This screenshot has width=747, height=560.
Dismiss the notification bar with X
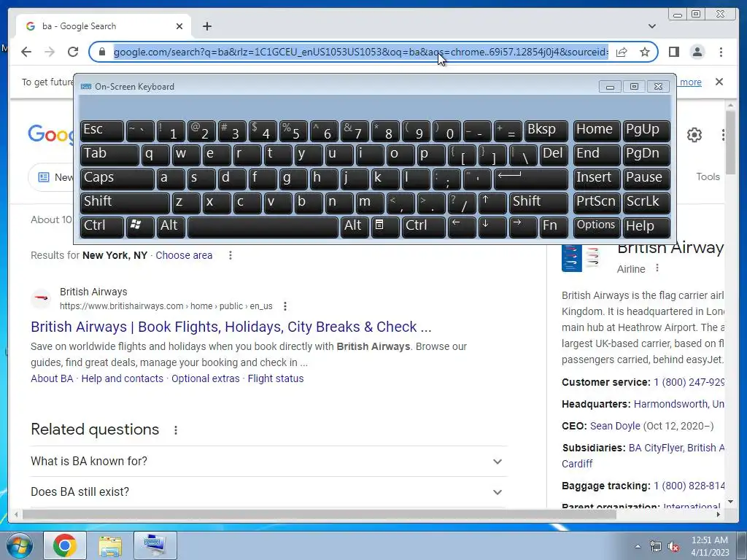(x=719, y=82)
